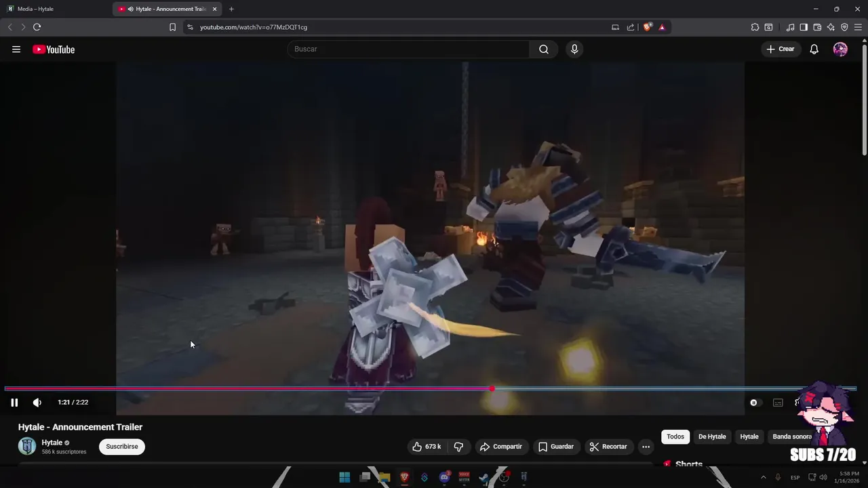Open the YouTube hamburger guide menu
The height and width of the screenshot is (488, 868).
(16, 49)
